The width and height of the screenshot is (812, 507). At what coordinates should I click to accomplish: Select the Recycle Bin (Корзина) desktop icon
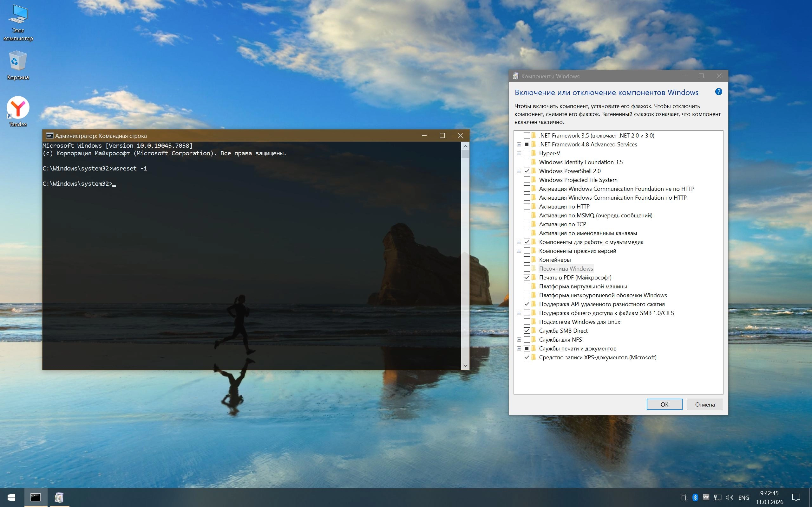pos(18,61)
